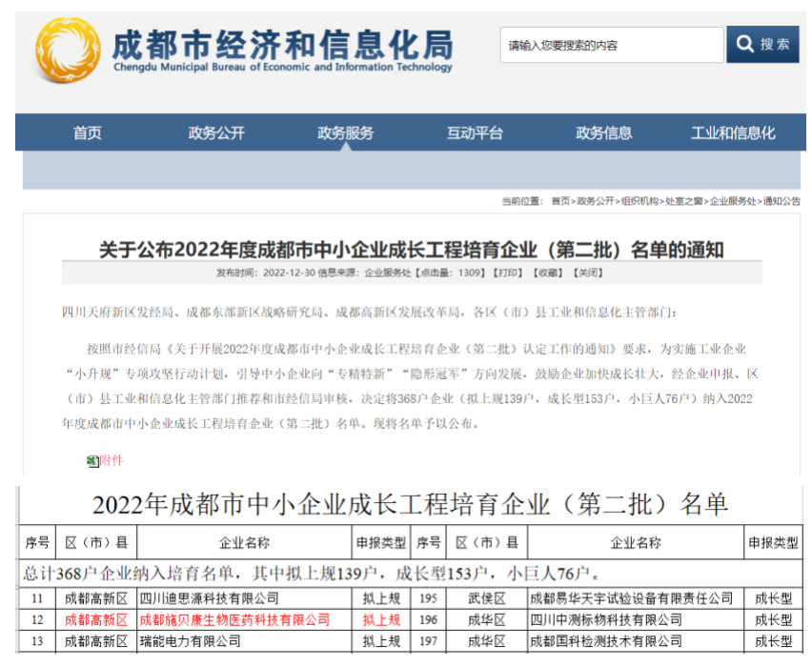Select the 政务服务 navigation tab
The image size is (812, 667).
(346, 133)
